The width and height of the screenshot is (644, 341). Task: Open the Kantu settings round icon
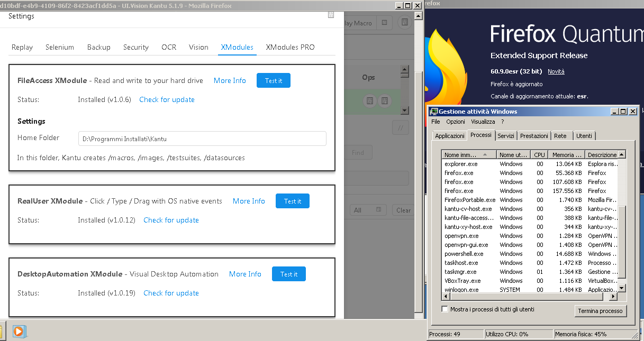405,22
